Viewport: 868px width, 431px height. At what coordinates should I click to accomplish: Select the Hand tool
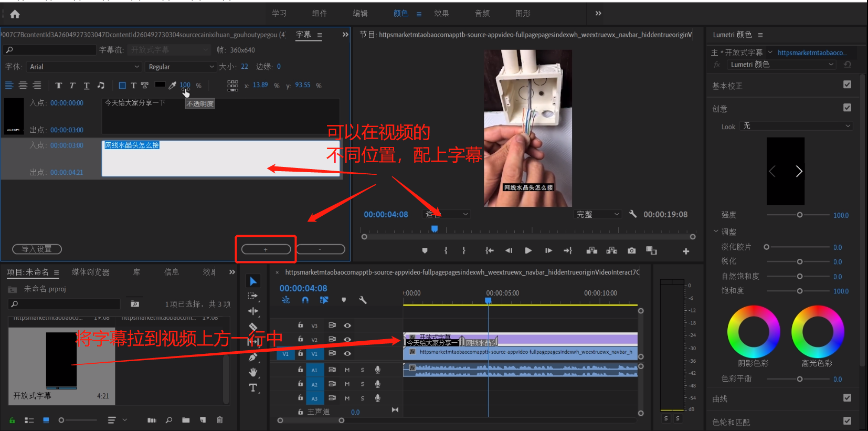pos(253,372)
